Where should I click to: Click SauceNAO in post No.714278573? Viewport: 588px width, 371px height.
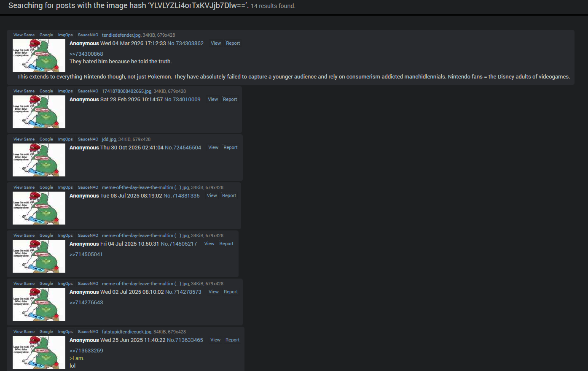click(88, 284)
